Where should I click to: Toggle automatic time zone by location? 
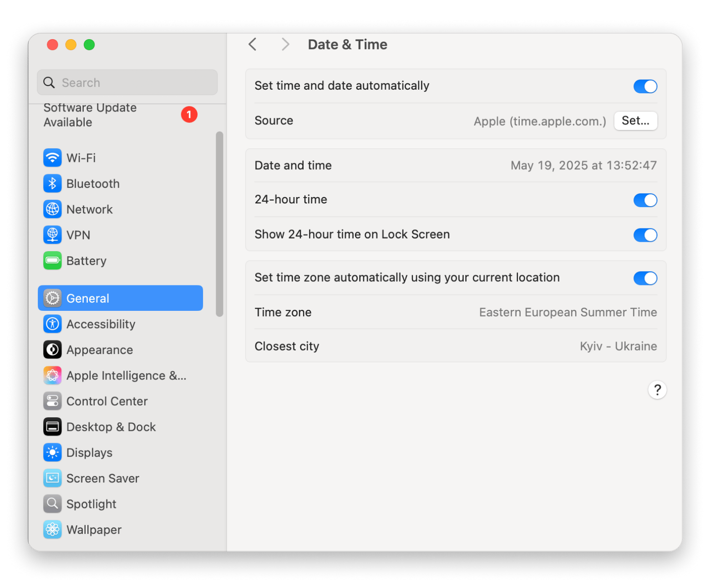pos(645,278)
